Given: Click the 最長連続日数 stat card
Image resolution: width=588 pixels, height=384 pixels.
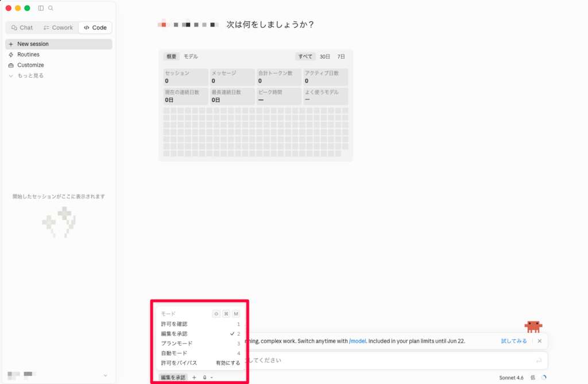Looking at the screenshot, I should point(232,96).
